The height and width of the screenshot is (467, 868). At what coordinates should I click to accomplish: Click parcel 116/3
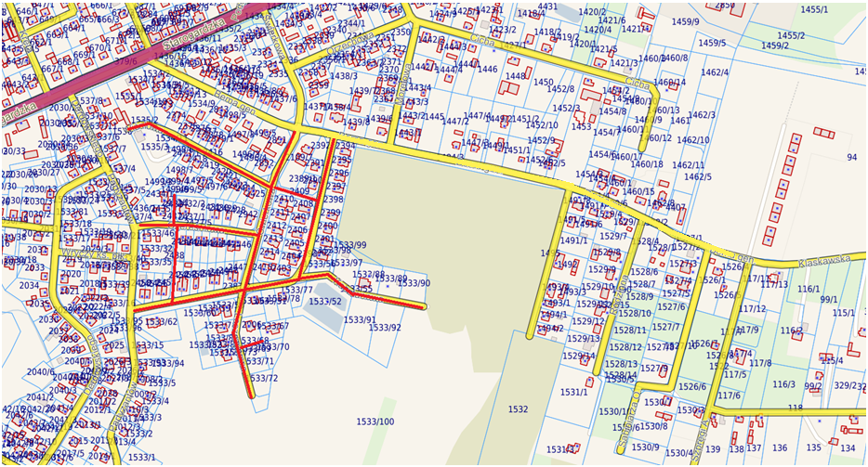783,384
